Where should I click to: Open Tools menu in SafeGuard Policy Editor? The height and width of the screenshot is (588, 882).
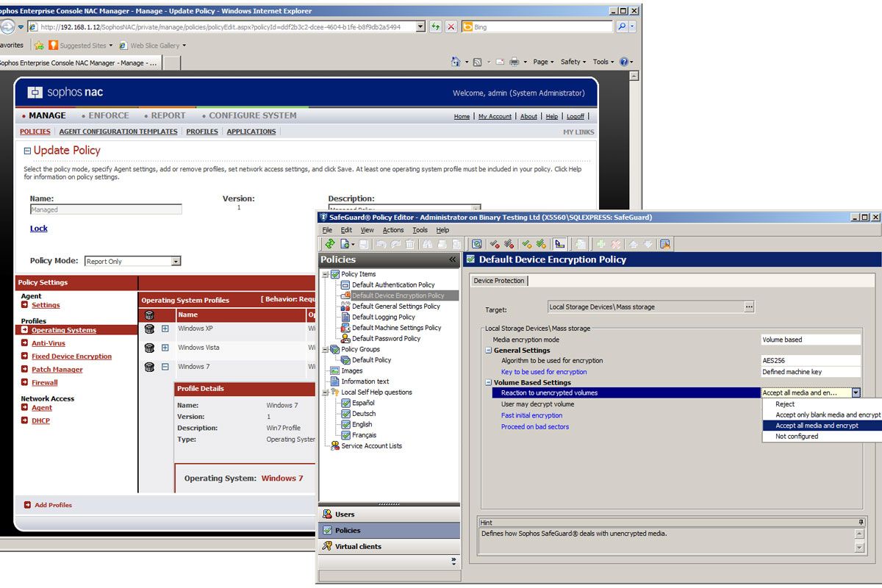coord(420,230)
